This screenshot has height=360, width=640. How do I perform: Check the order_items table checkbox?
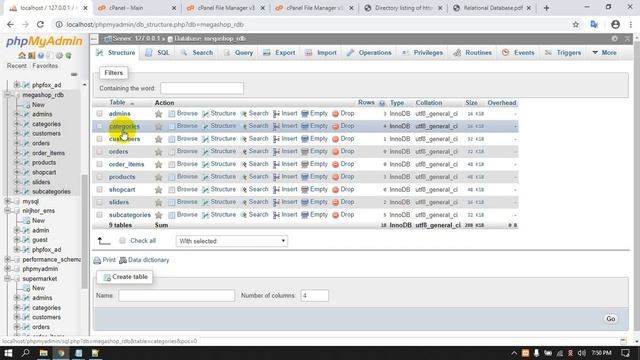(100, 164)
